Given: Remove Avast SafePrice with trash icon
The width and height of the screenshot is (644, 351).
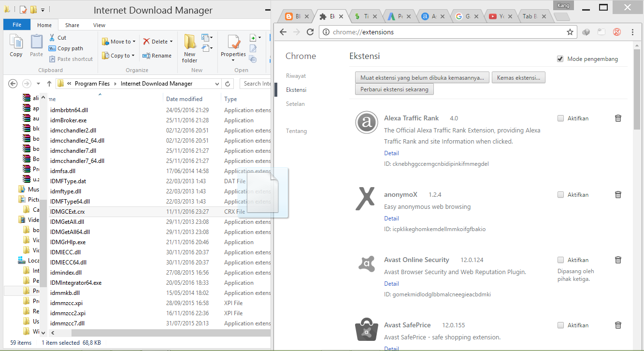Looking at the screenshot, I should click(x=618, y=325).
